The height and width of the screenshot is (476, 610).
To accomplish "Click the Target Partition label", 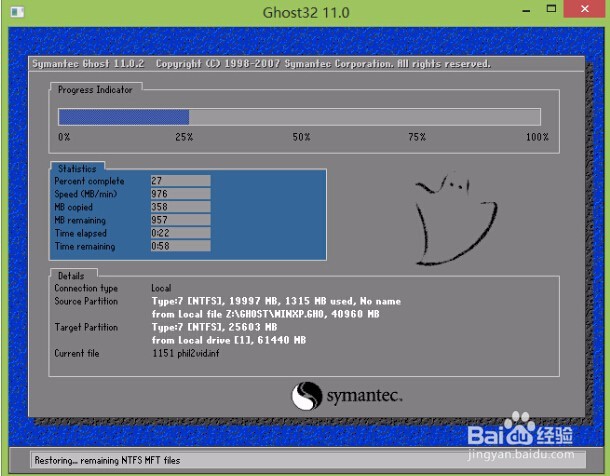I will tap(86, 327).
